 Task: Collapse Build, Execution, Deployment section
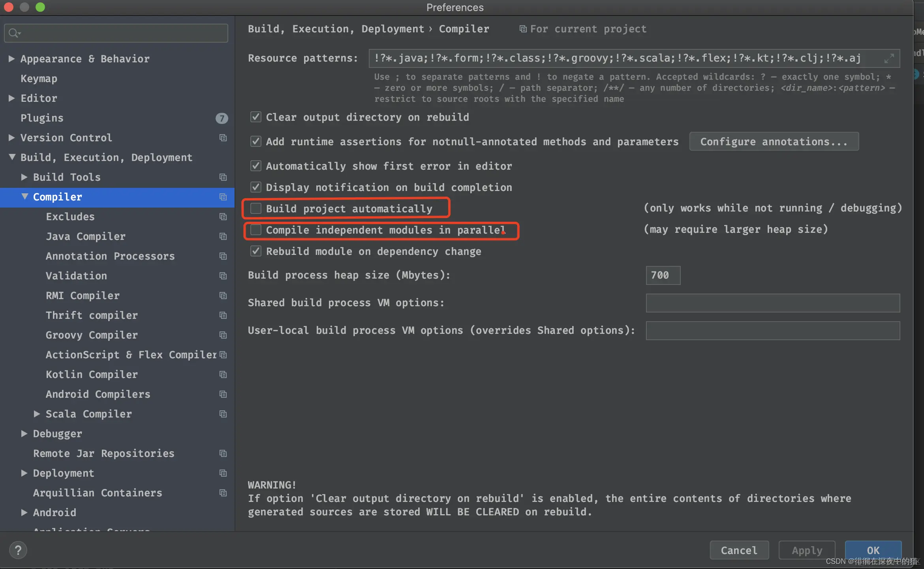point(12,157)
